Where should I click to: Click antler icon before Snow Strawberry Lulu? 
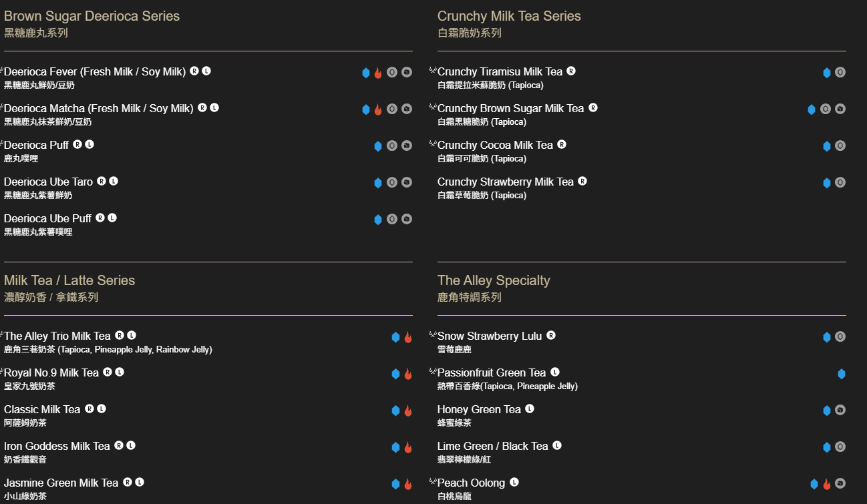433,334
